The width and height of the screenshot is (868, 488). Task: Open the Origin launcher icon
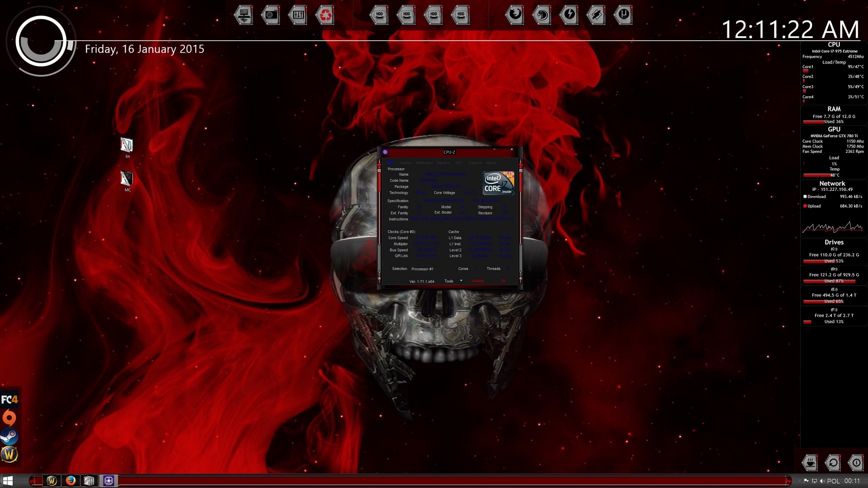tap(9, 418)
